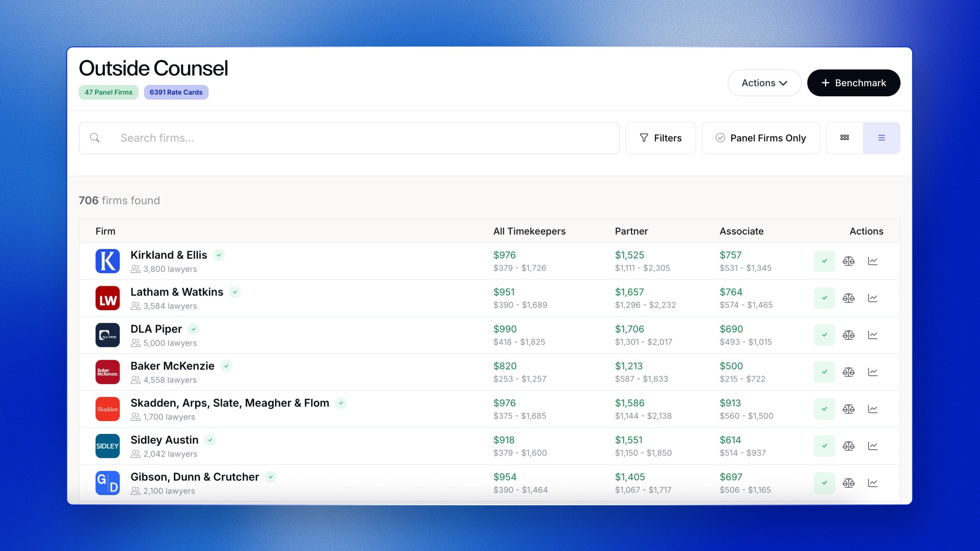Screen dimensions: 980x551
Task: Open the trend chart icon for Latham & Watkins
Action: [x=873, y=298]
